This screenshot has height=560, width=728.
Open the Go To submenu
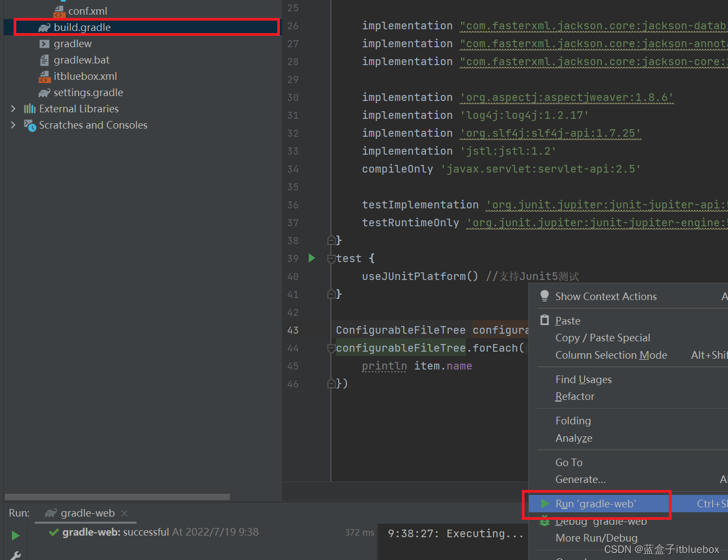(569, 462)
